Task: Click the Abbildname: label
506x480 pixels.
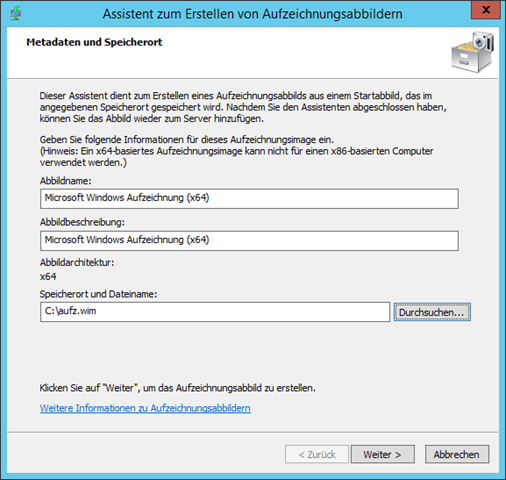Action: click(66, 181)
